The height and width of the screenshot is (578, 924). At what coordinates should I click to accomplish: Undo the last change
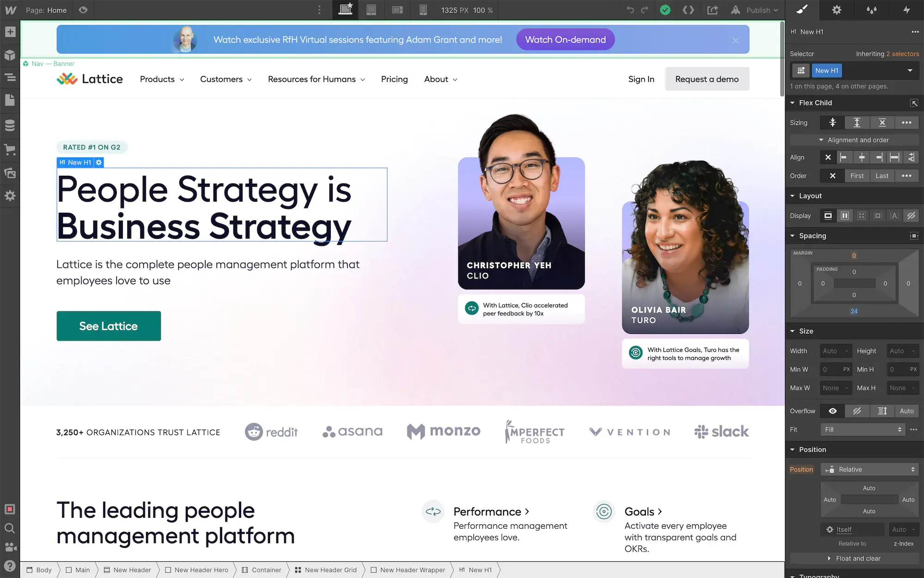(x=631, y=10)
